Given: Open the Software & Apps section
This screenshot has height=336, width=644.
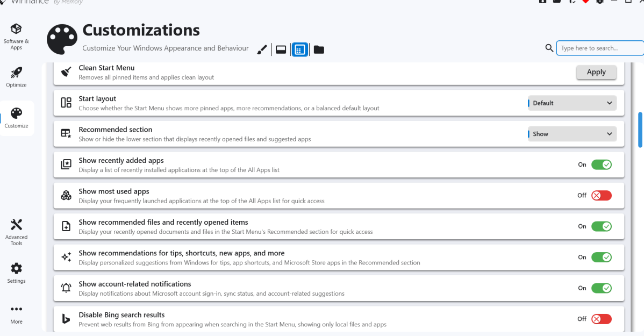Looking at the screenshot, I should coord(16,36).
